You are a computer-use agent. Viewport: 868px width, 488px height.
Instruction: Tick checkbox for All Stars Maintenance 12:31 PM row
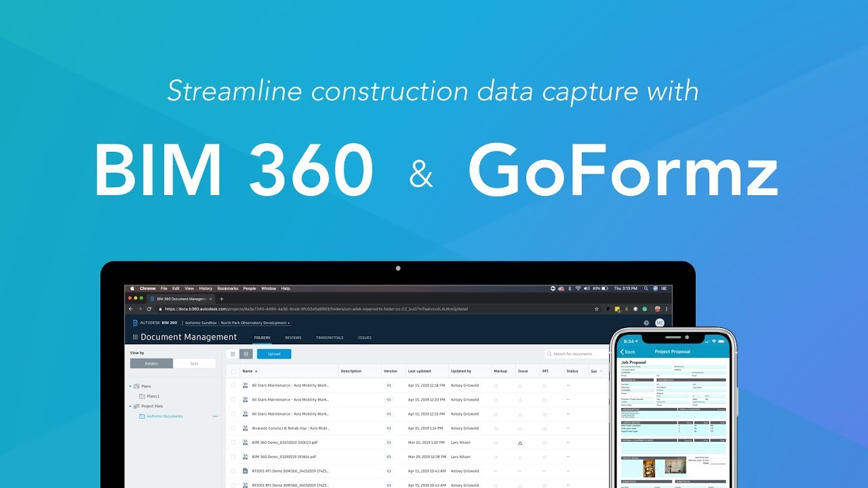[234, 414]
